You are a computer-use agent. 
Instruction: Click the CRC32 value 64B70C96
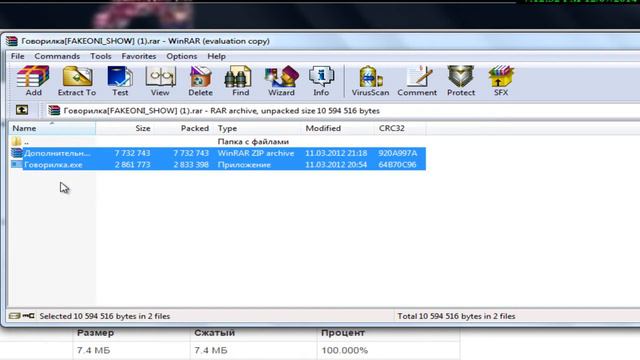(x=397, y=164)
